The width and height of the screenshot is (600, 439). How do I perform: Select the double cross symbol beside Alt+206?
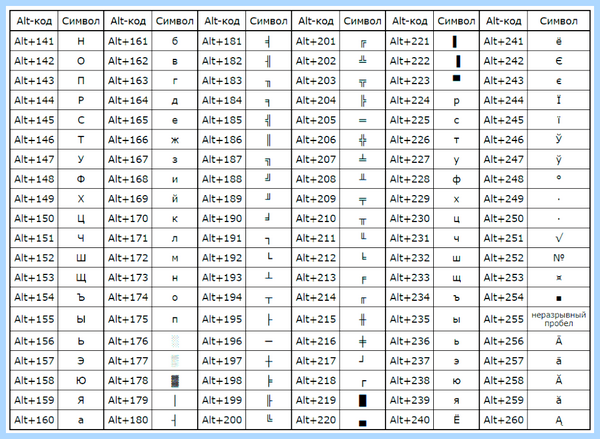click(362, 140)
